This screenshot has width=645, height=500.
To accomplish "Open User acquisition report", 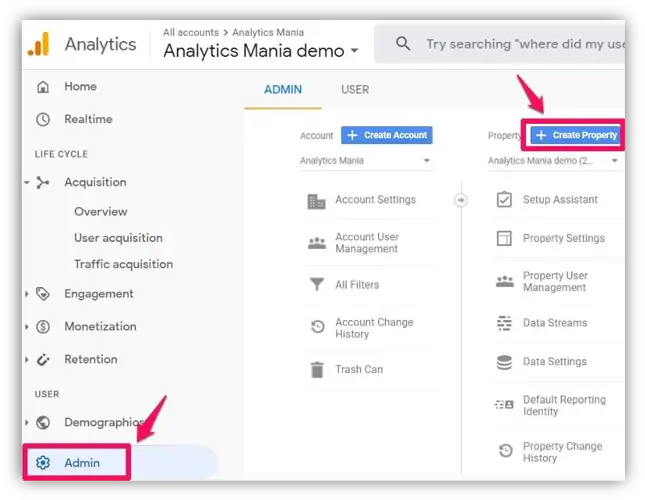I will point(118,238).
